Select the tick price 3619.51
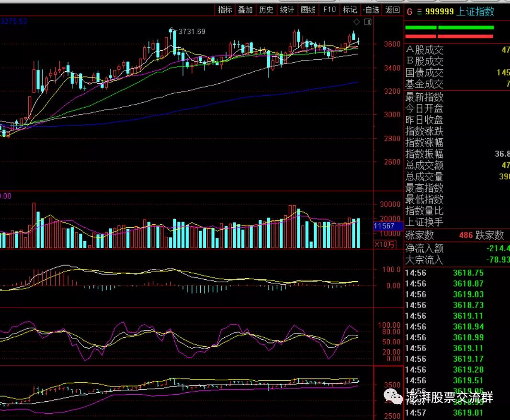The width and height of the screenshot is (510, 420). coord(468,380)
